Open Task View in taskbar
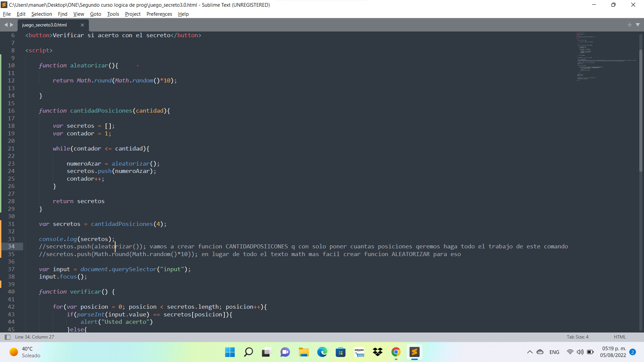 pos(267,352)
